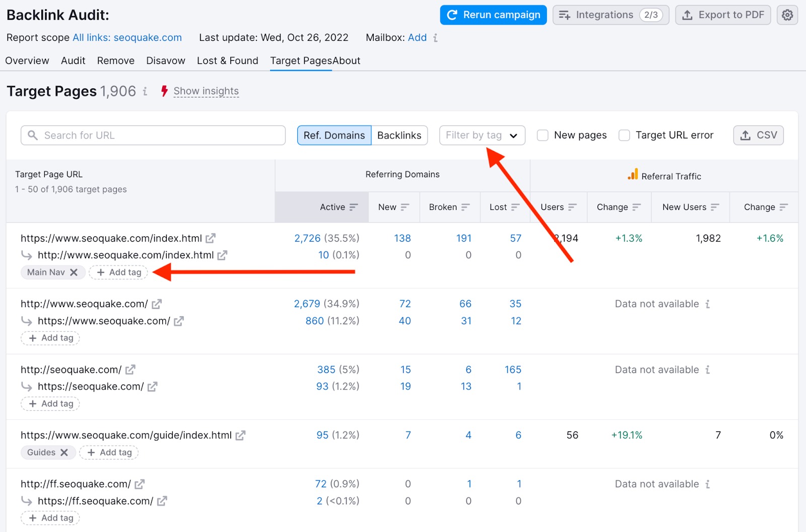The image size is (806, 532).
Task: Open external link icon next to seoquake.com/index.html
Action: coord(211,238)
